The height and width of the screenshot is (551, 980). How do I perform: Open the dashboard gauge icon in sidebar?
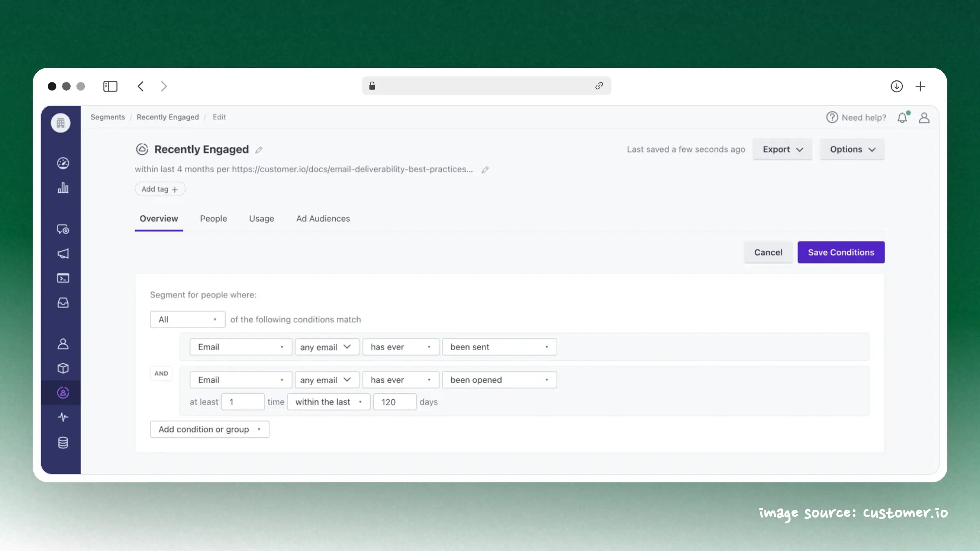click(x=63, y=163)
